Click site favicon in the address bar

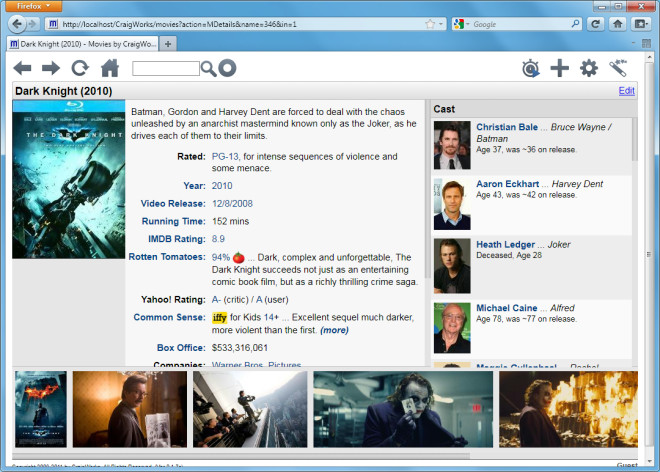point(53,24)
